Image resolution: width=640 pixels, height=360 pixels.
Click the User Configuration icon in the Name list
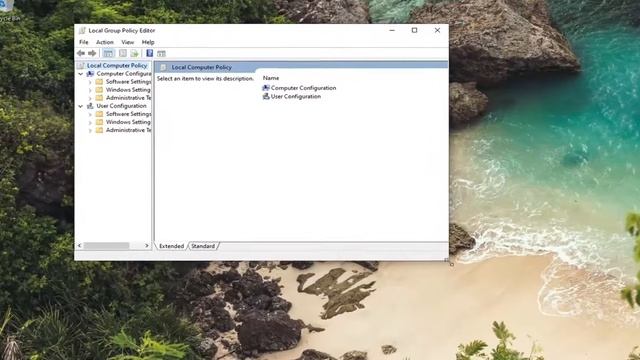(x=266, y=96)
